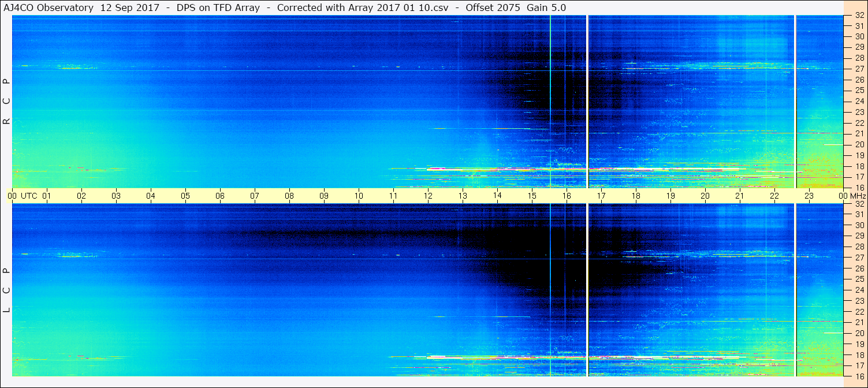Click the 31 MHz label of the LCP panel
Viewport: 868px width, 388px height.
(859, 214)
